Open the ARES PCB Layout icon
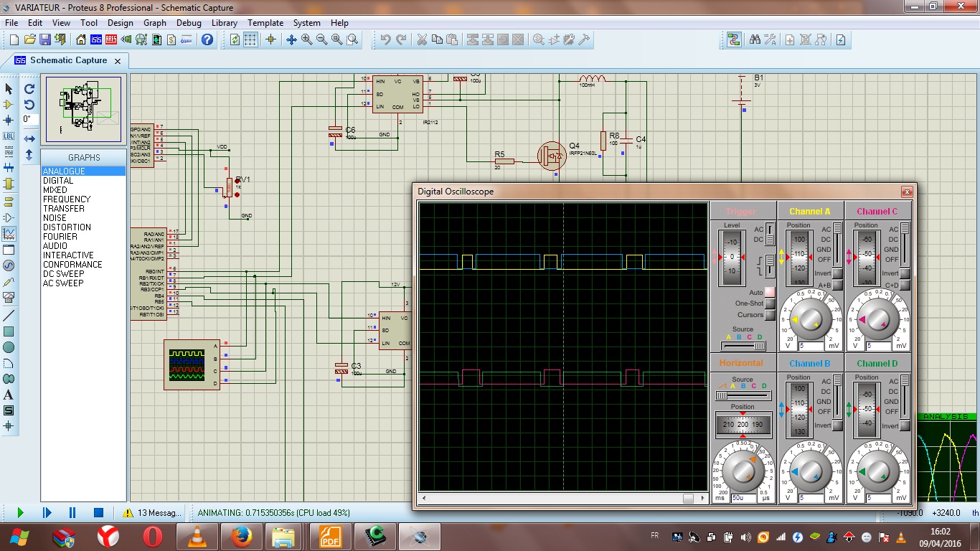 112,39
